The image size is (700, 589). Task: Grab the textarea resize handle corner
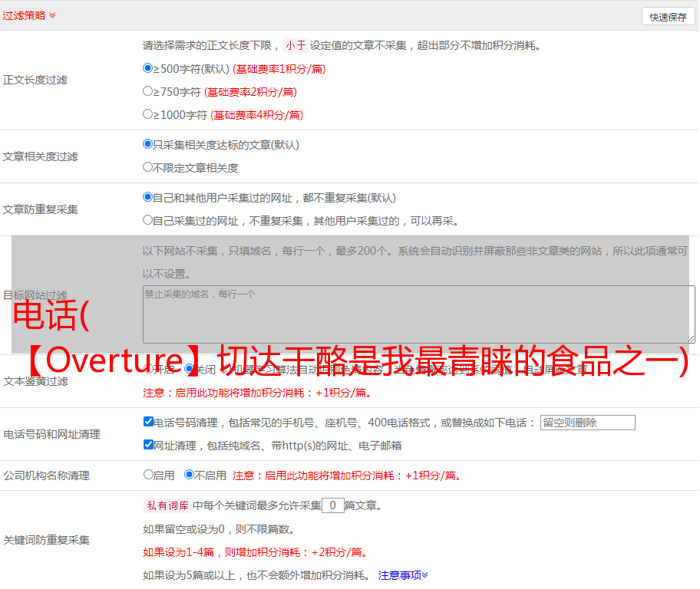pos(692,340)
